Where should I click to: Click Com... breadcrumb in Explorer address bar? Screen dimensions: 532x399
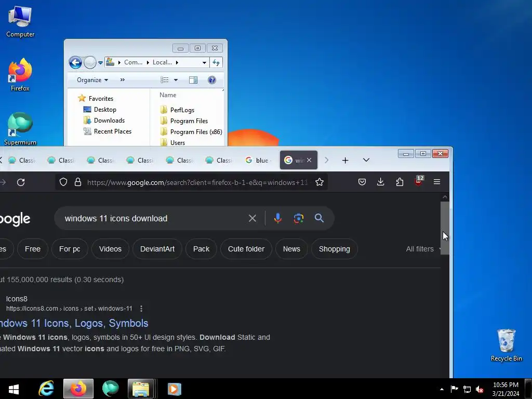click(133, 62)
